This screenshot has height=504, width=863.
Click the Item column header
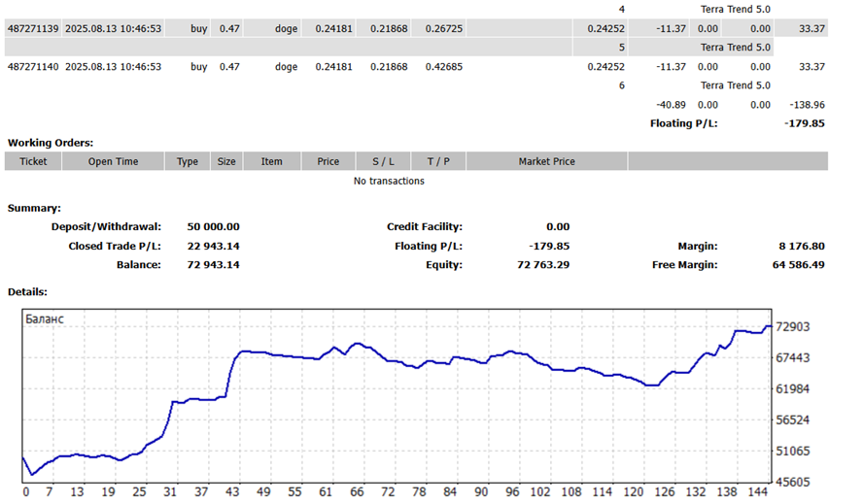point(272,161)
